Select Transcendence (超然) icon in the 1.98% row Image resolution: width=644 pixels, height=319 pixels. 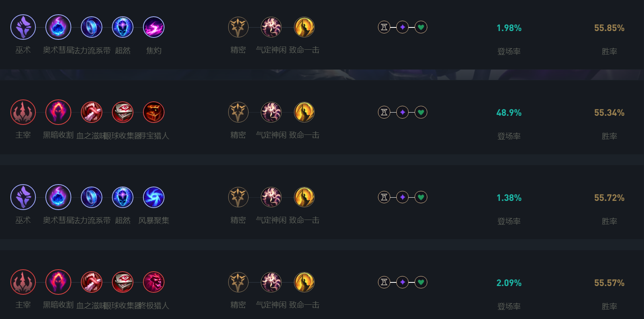coord(123,27)
